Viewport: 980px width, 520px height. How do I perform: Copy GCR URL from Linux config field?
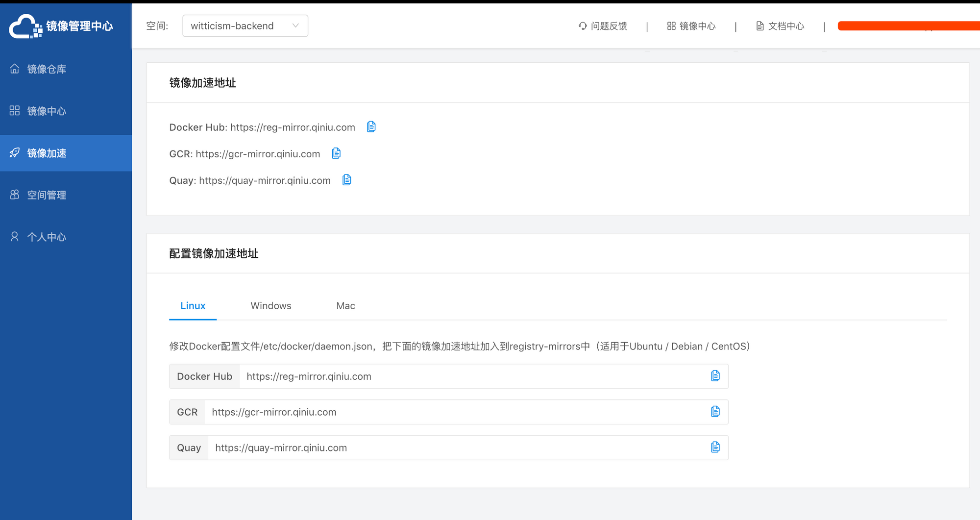click(715, 412)
